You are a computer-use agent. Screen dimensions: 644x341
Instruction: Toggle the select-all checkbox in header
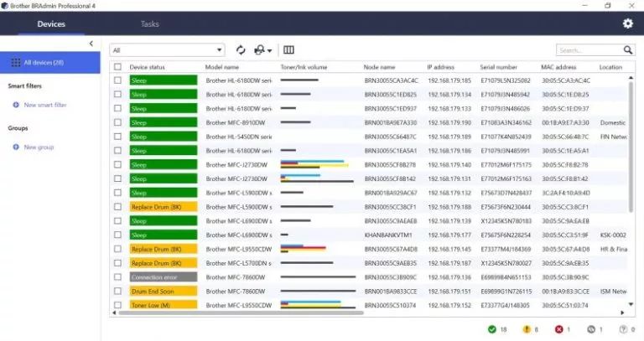click(x=118, y=67)
